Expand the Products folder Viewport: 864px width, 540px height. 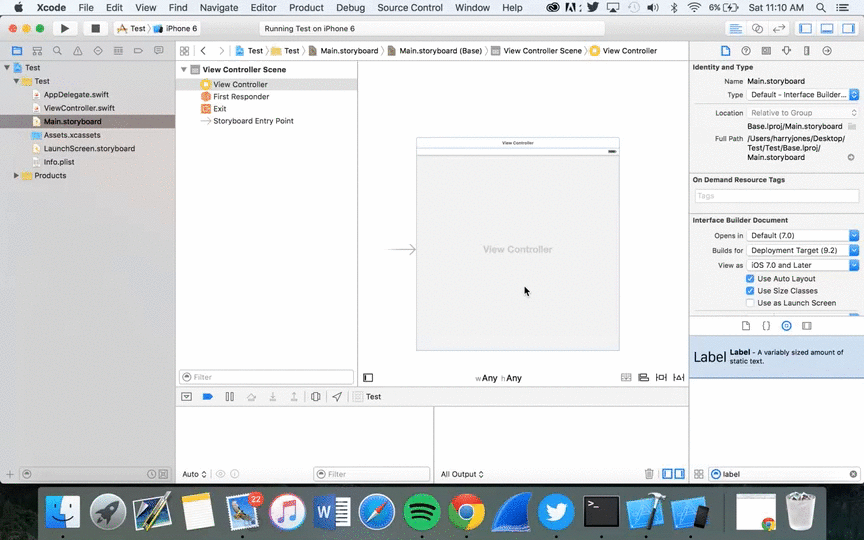click(16, 175)
